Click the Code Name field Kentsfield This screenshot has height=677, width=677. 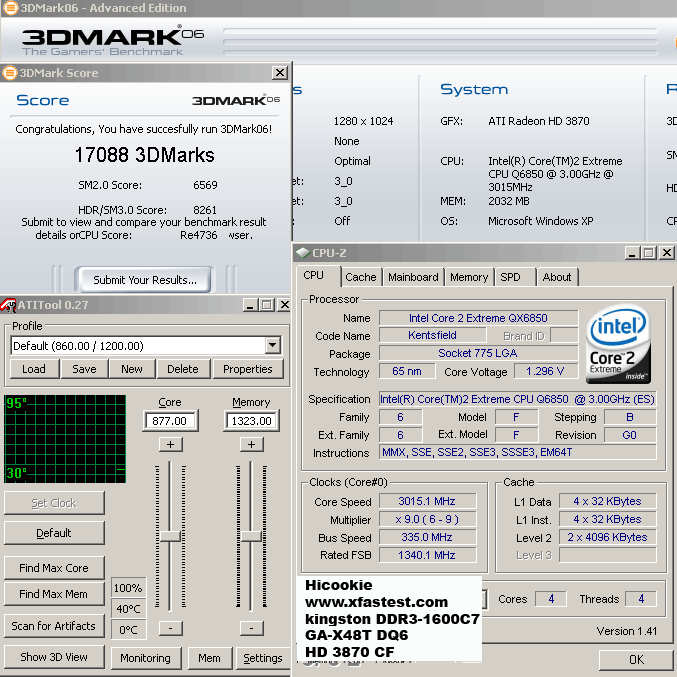[x=433, y=335]
